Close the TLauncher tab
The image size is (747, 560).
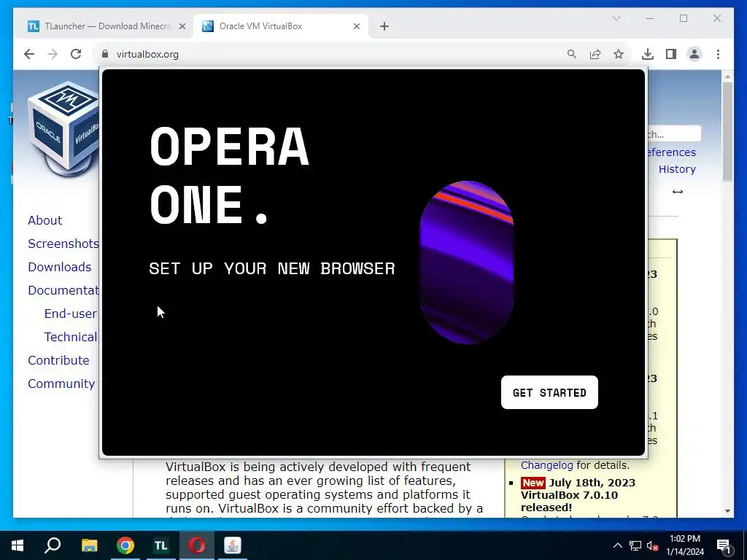[x=182, y=26]
